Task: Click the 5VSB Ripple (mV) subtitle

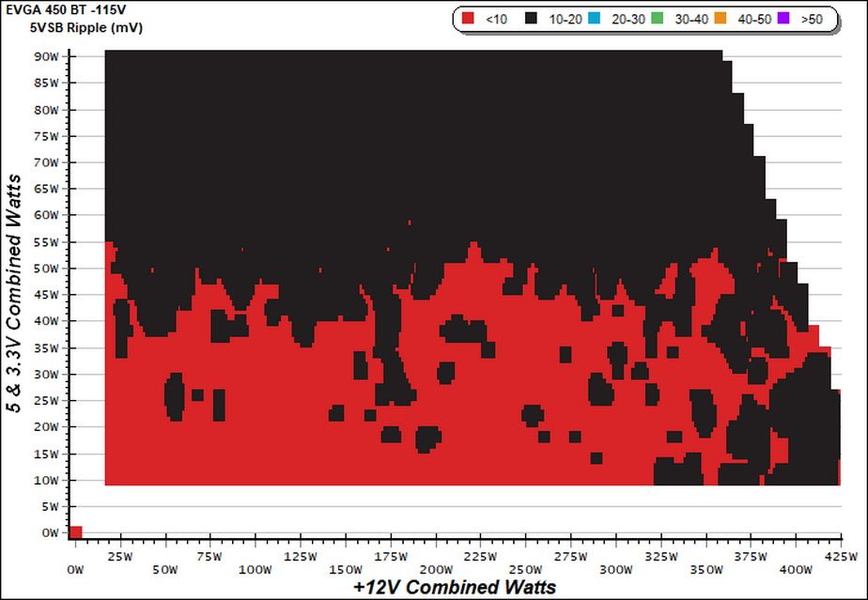Action: (86, 27)
